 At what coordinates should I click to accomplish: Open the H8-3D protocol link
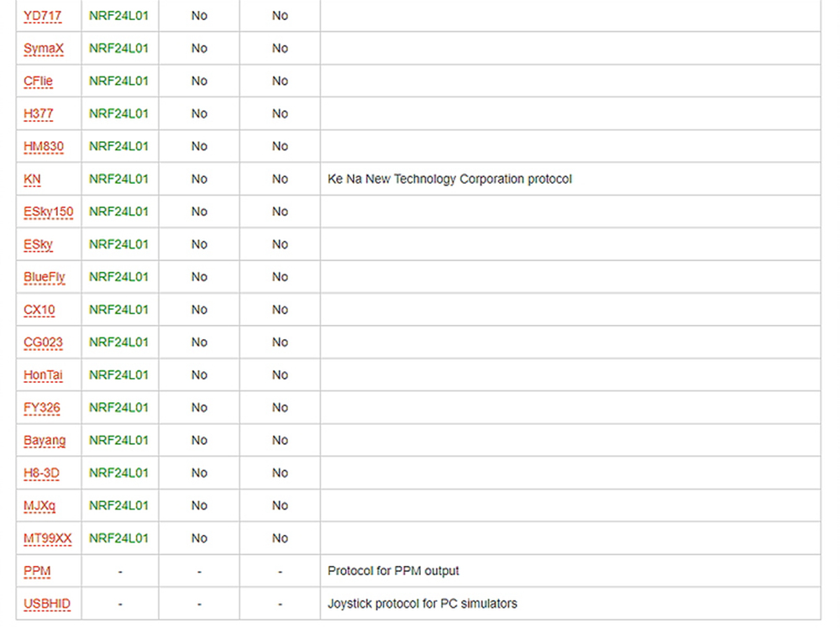[42, 474]
